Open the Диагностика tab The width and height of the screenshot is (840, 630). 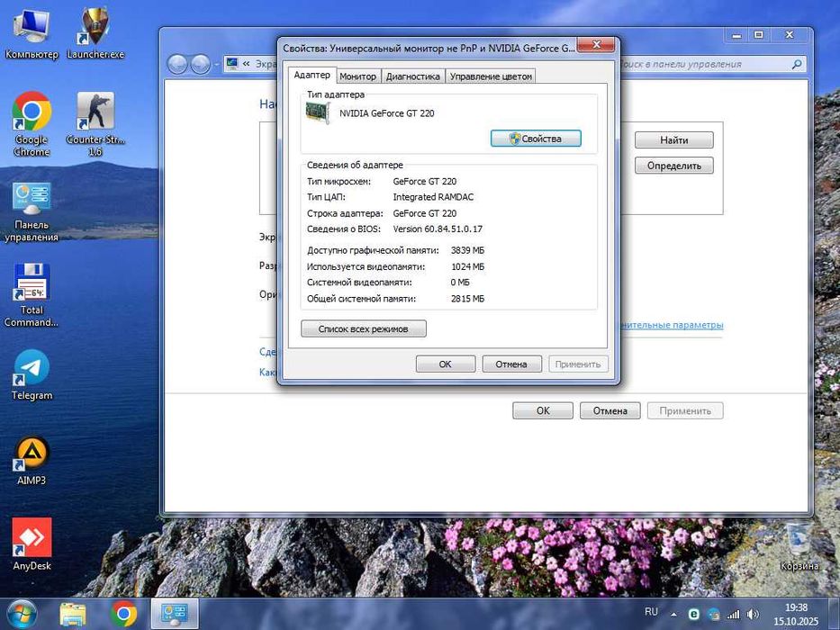(412, 76)
